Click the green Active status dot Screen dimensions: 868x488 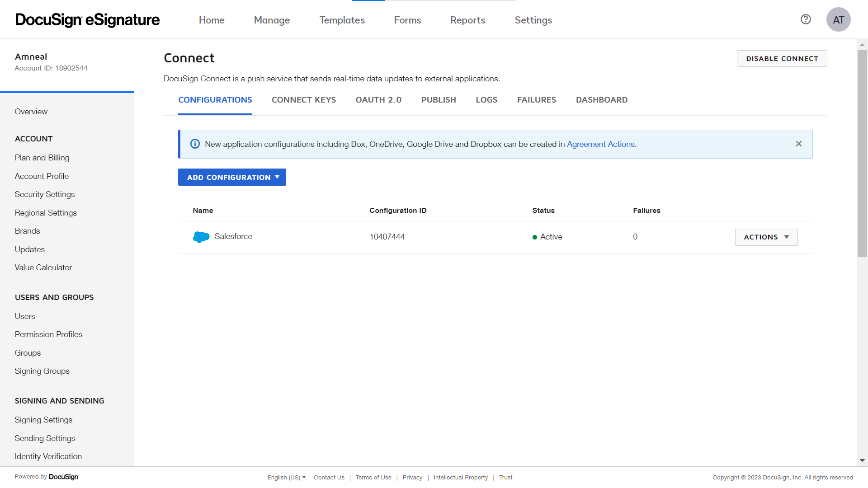pyautogui.click(x=535, y=236)
